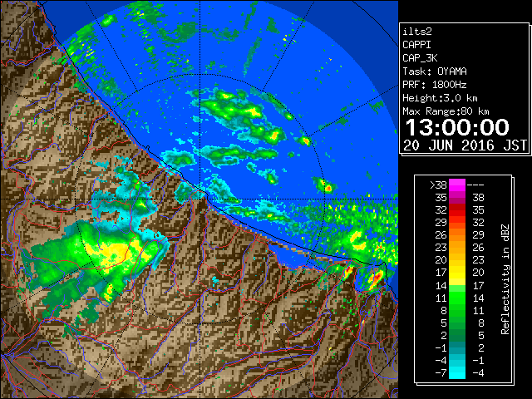Click the "Max Range:80 km" text
The height and width of the screenshot is (399, 532).
tap(446, 111)
